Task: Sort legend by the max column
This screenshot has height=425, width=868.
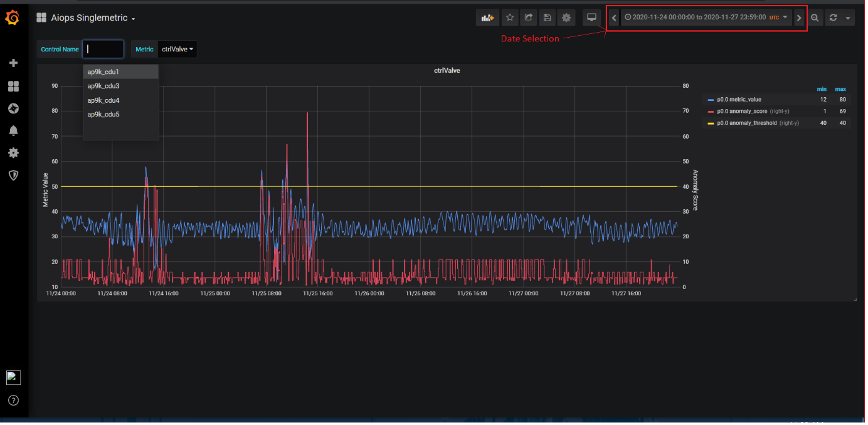Action: point(840,89)
